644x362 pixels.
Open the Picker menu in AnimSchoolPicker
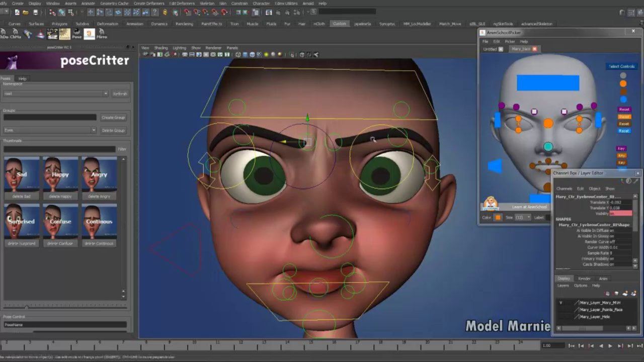click(510, 41)
